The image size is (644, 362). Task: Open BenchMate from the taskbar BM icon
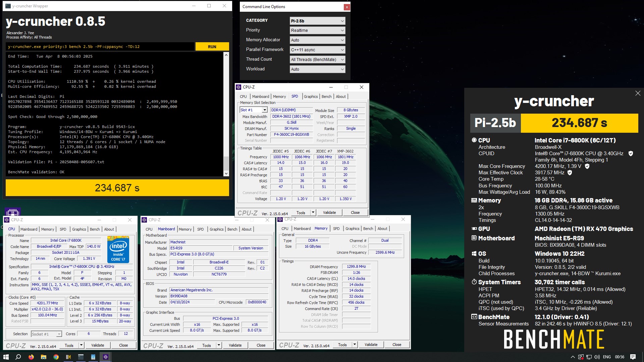click(x=68, y=357)
